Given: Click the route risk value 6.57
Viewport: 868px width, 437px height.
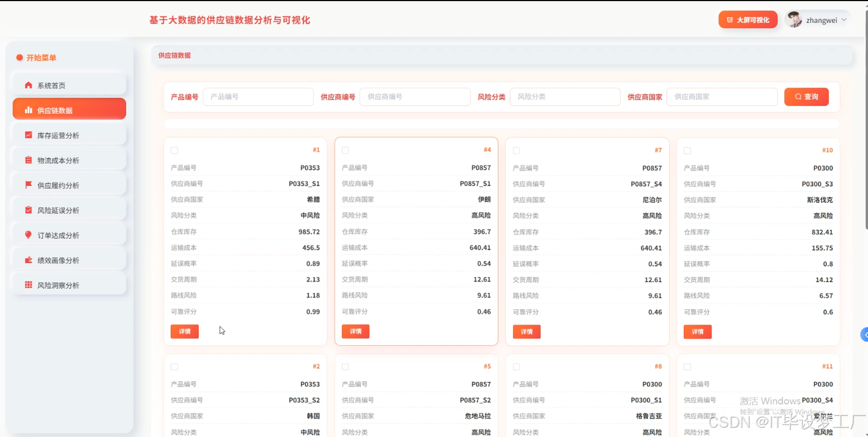Looking at the screenshot, I should (x=826, y=296).
